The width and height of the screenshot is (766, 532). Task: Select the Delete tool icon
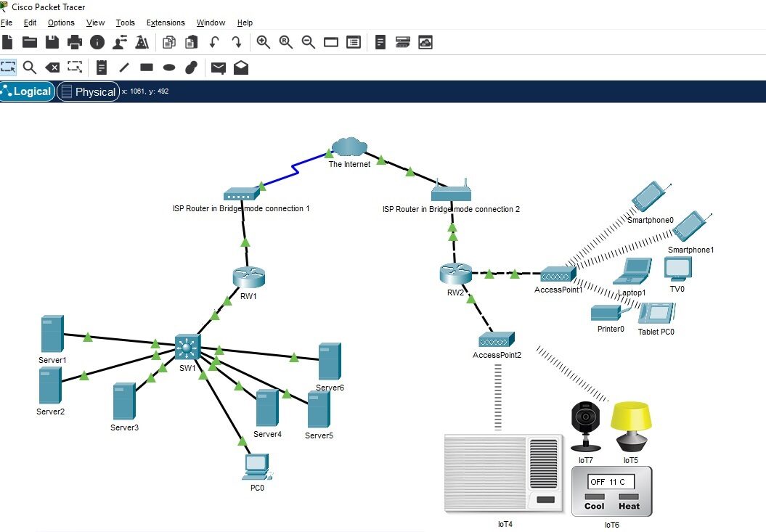(52, 67)
